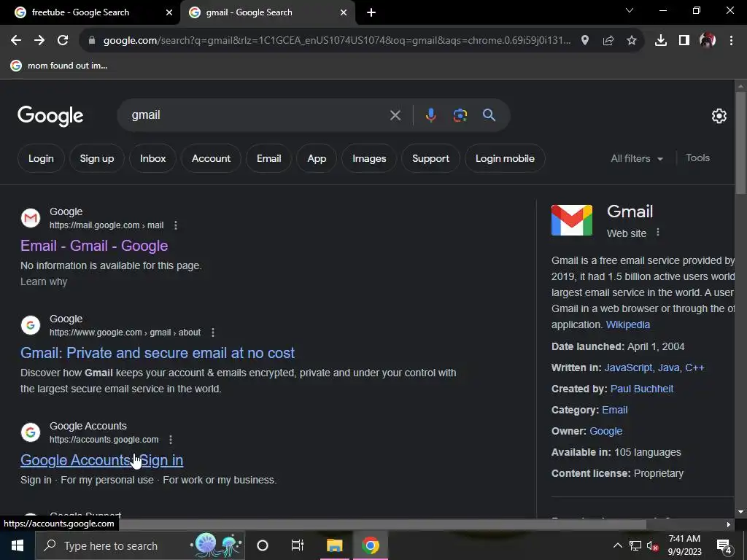The image size is (747, 560).
Task: Open the Paul Buchheit link
Action: (x=642, y=389)
